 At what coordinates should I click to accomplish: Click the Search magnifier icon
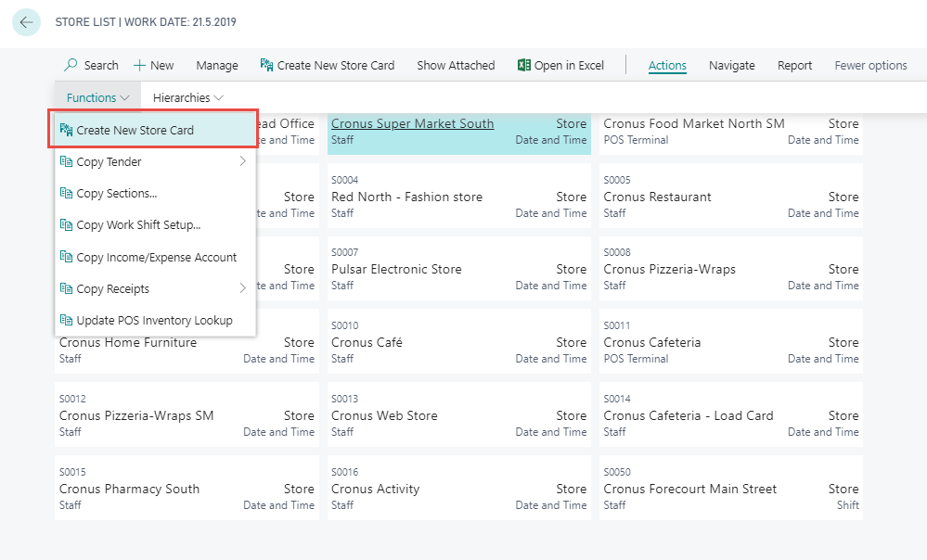pyautogui.click(x=71, y=65)
